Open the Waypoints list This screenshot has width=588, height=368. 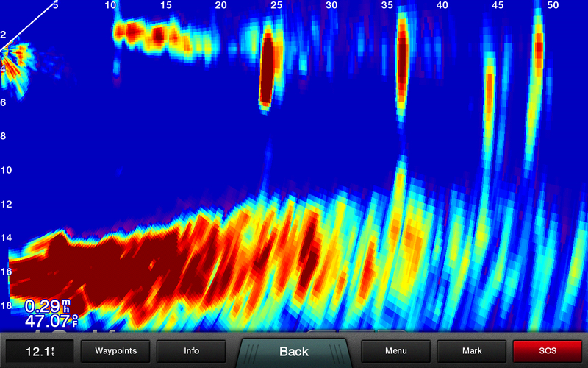tap(116, 351)
